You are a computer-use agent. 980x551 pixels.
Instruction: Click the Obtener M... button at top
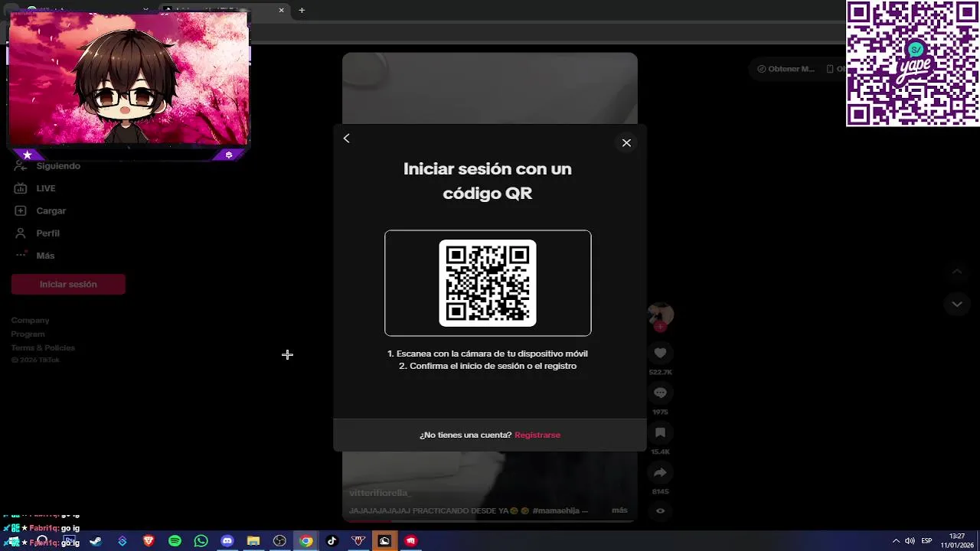[786, 69]
